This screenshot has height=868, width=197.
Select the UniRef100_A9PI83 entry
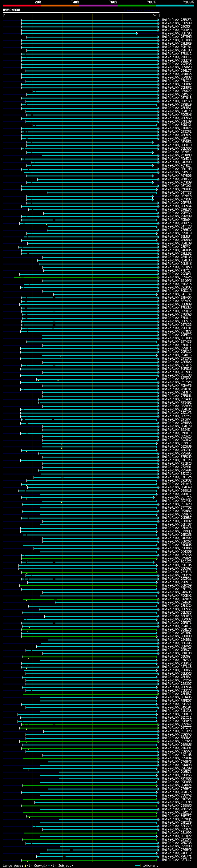(x=177, y=50)
